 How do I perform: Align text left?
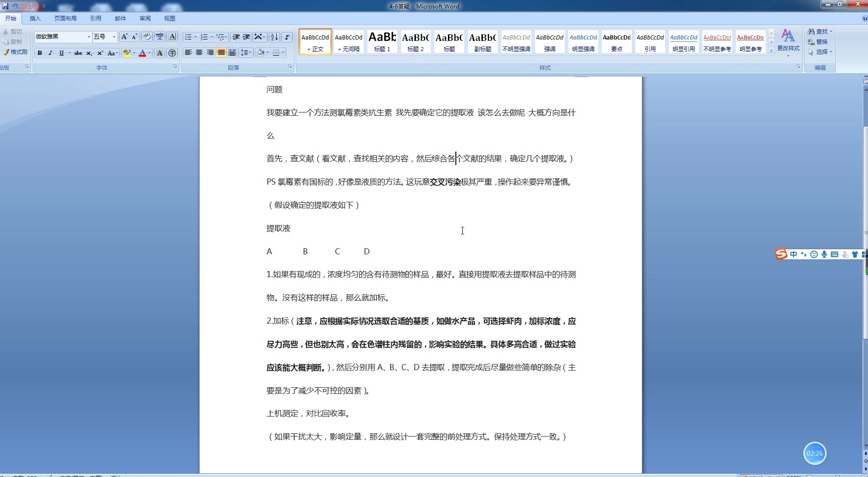(188, 53)
